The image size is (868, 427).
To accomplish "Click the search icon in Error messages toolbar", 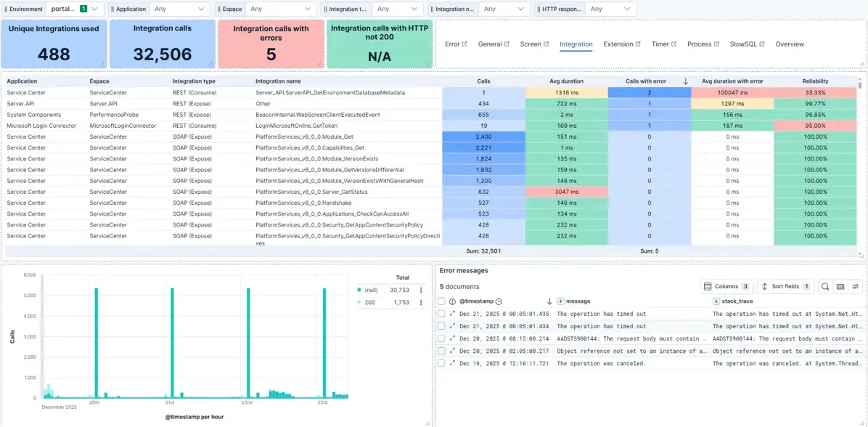I will (x=825, y=287).
